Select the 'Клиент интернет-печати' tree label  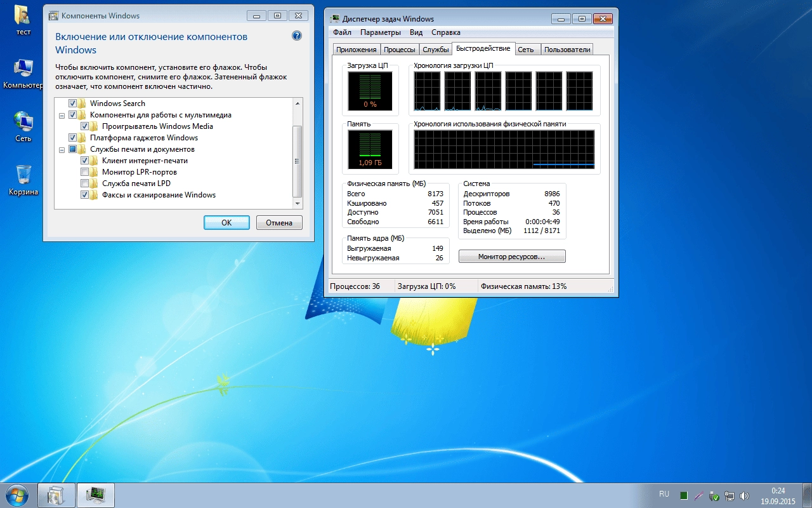pyautogui.click(x=145, y=161)
